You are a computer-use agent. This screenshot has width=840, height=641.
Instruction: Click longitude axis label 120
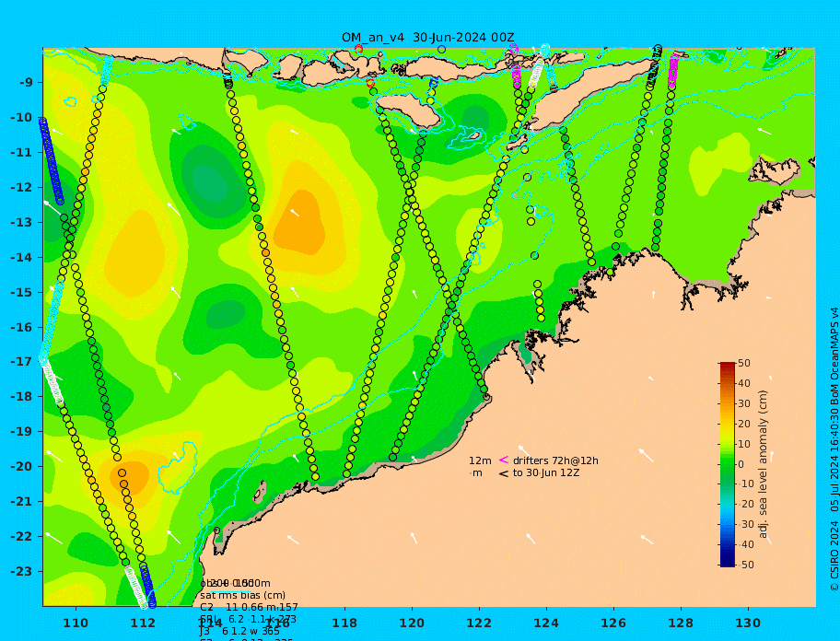point(412,623)
